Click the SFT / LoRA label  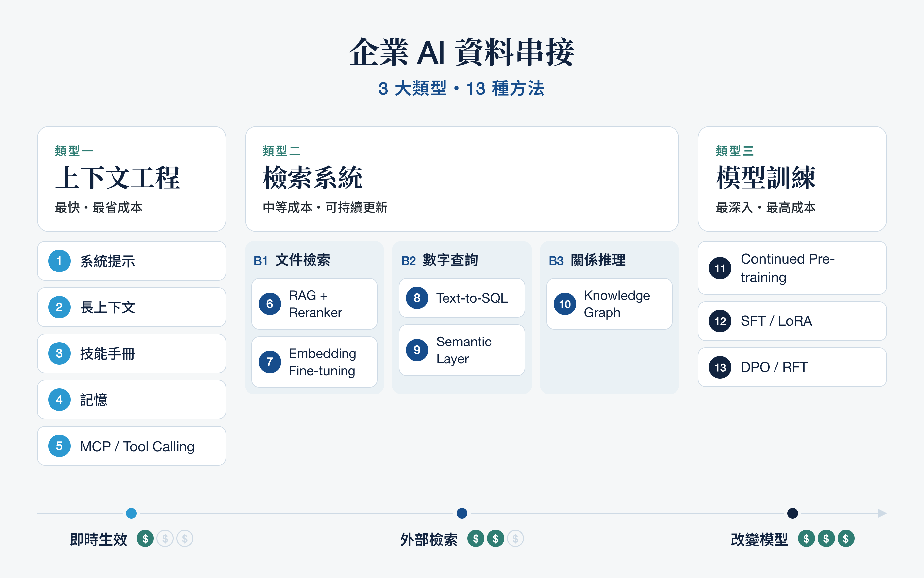pos(776,321)
